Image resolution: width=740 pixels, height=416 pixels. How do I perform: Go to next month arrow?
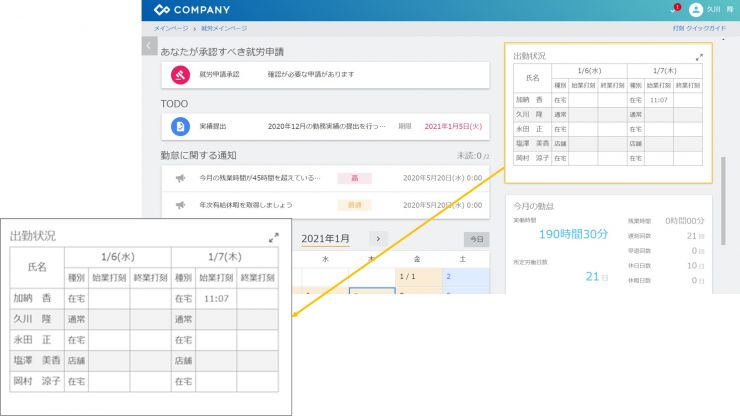(x=378, y=239)
